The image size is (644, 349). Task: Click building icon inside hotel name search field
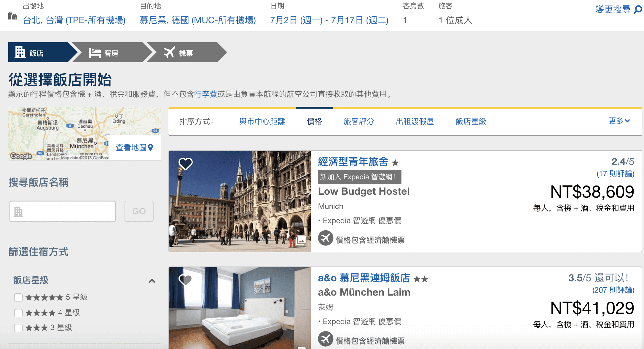[x=18, y=211]
